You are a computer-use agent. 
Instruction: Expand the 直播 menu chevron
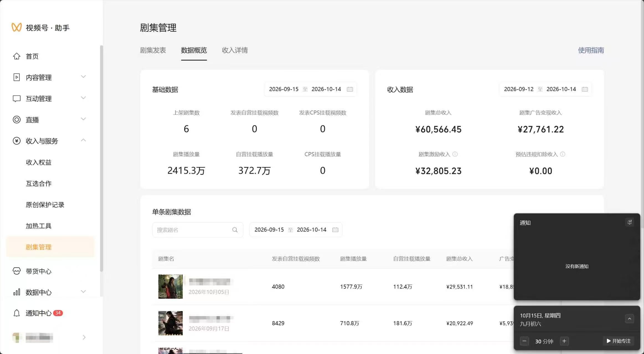pos(83,119)
